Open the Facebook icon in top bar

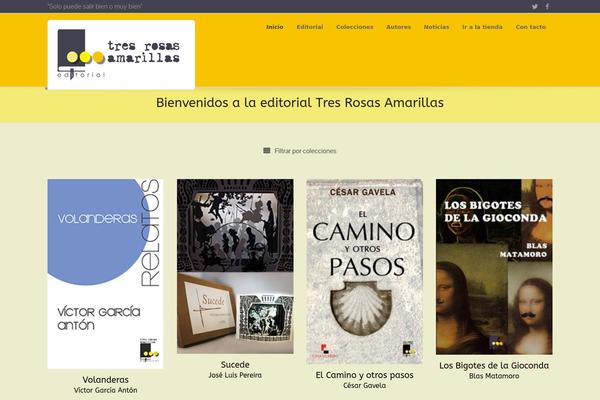pyautogui.click(x=547, y=7)
